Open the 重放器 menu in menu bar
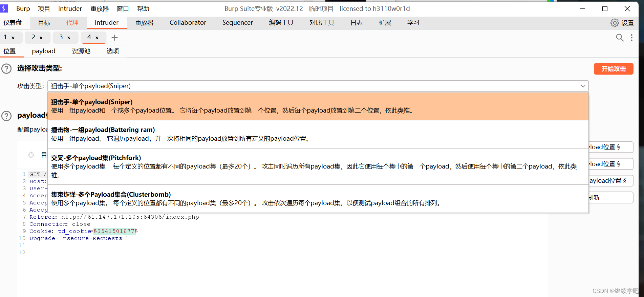The image size is (644, 297). (x=100, y=8)
